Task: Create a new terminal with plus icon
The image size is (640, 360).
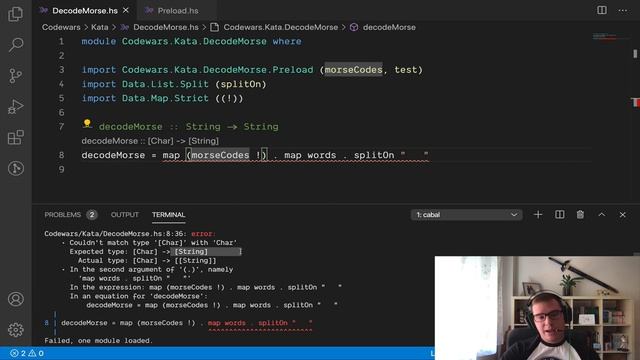Action: click(x=538, y=215)
